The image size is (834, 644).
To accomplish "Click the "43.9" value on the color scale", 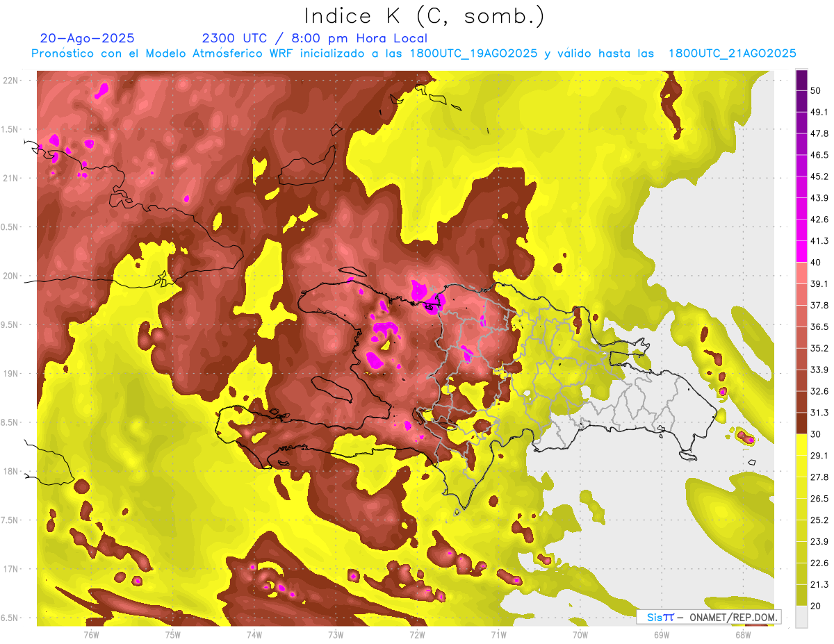I will tap(819, 198).
